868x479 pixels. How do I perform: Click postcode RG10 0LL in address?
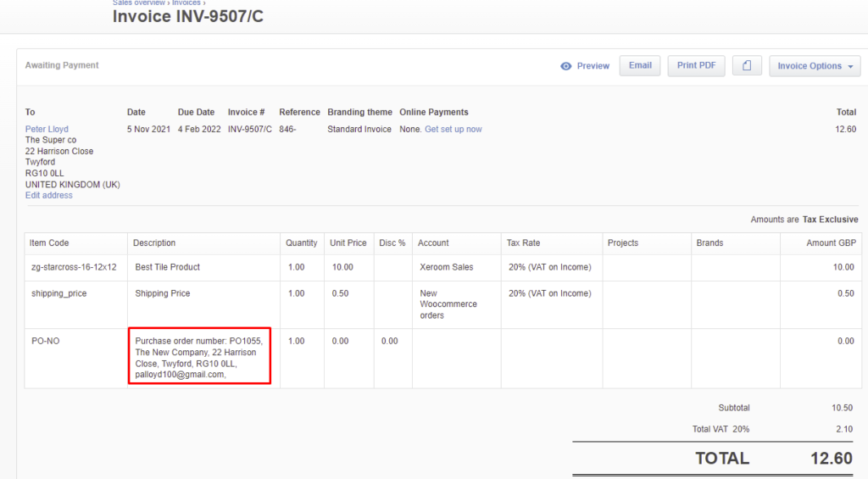pyautogui.click(x=44, y=173)
